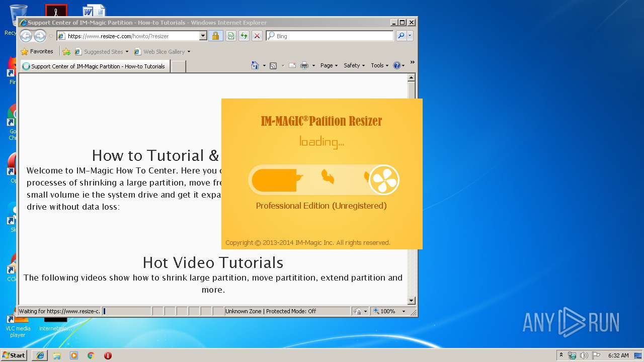Open Action Center flag tray icon
The image size is (644, 362).
coord(596,355)
